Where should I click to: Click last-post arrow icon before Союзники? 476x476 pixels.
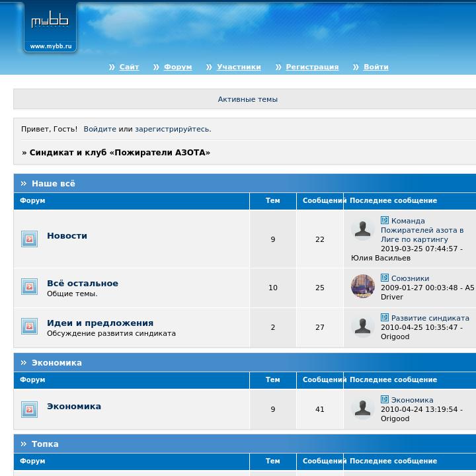click(x=385, y=278)
